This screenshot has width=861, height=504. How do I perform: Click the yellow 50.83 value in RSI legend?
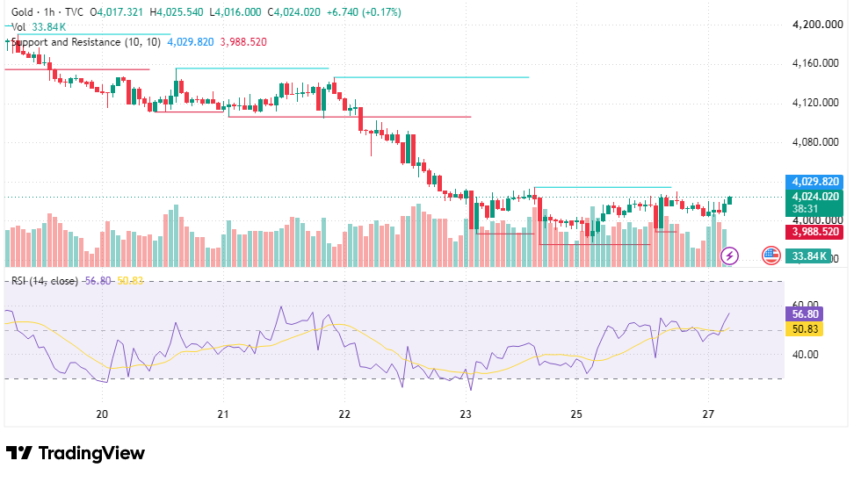130,281
